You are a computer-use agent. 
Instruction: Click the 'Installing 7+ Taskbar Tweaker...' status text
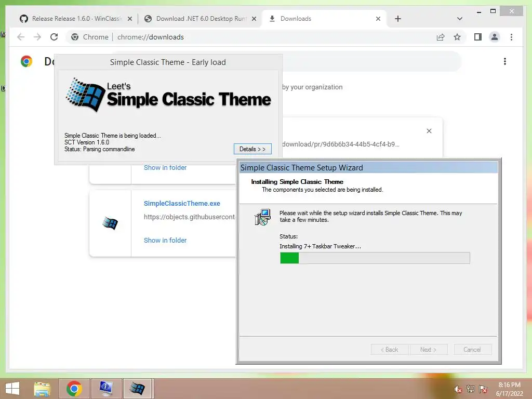pos(320,246)
